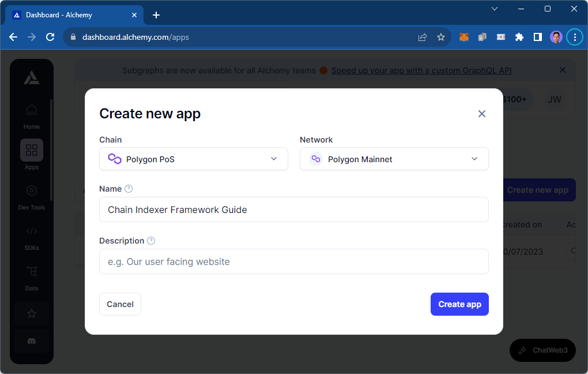Open the Network dropdown showing Polygon Mainnet

394,159
